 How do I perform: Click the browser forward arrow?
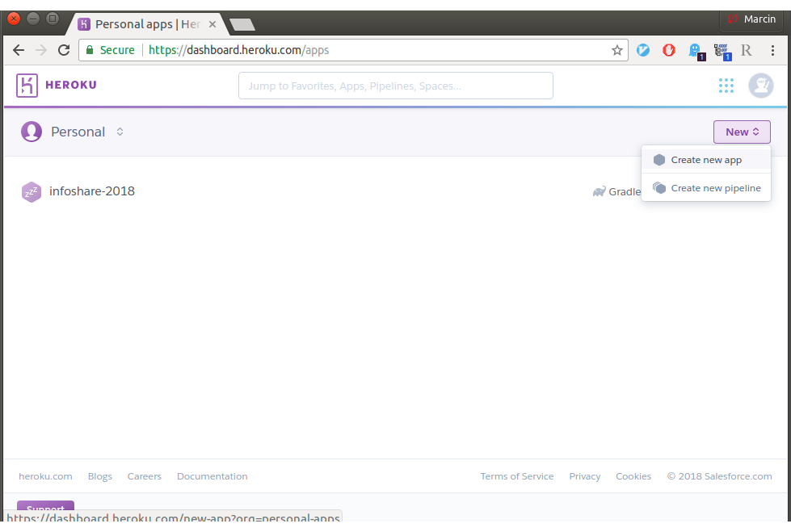coord(41,50)
